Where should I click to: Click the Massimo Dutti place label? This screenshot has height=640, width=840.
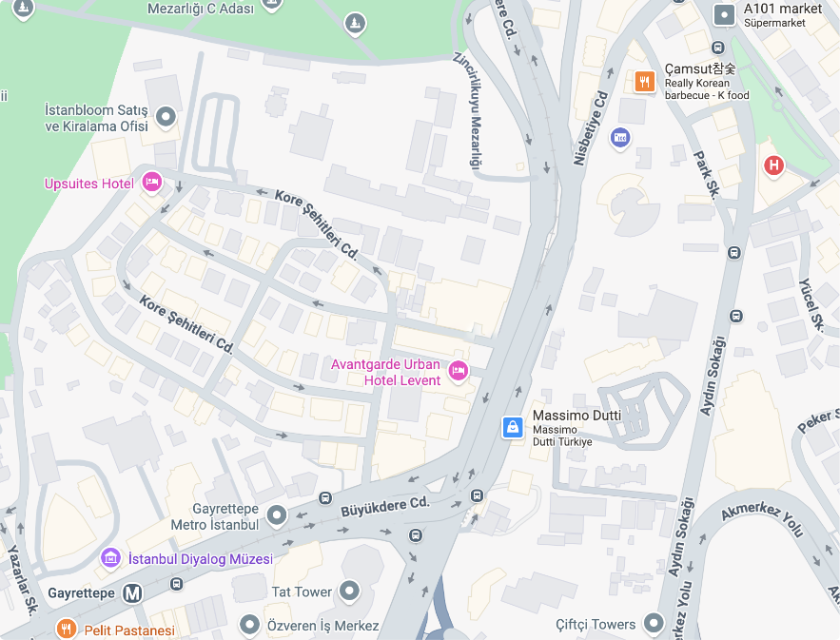coord(576,416)
